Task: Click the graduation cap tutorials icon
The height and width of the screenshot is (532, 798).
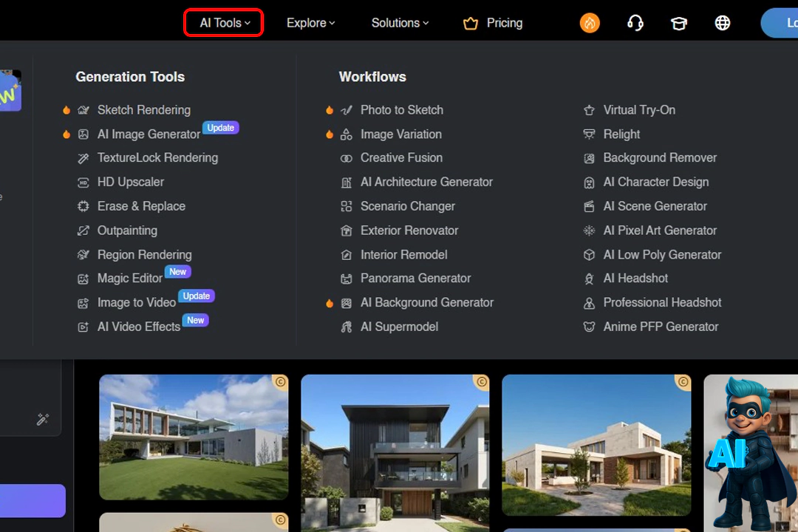Action: [678, 23]
